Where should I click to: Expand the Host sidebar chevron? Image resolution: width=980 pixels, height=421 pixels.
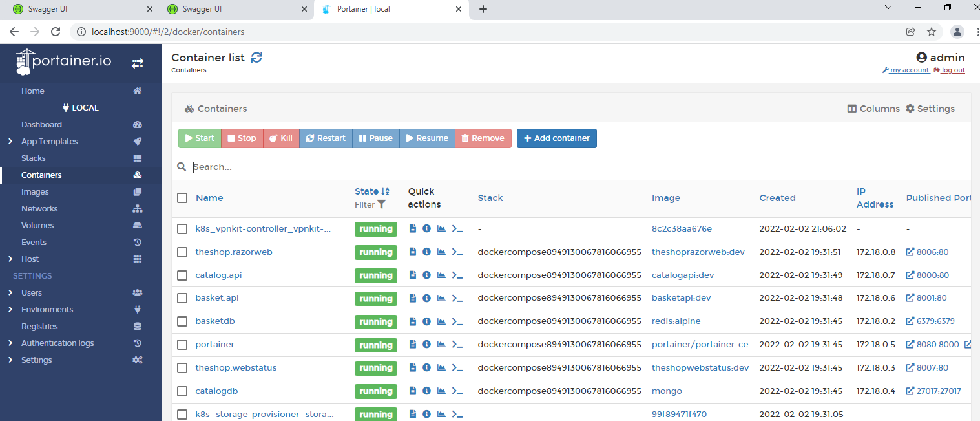10,259
